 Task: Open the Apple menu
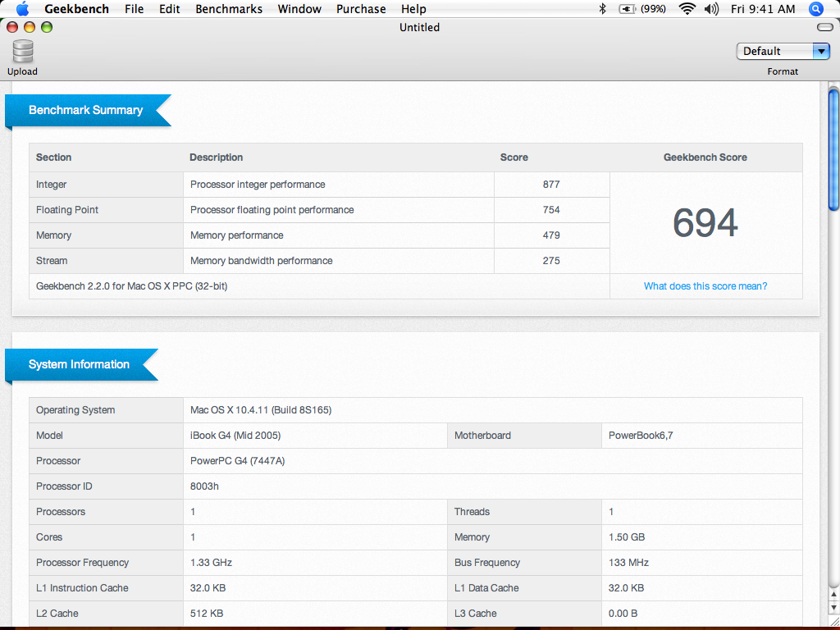(x=22, y=8)
